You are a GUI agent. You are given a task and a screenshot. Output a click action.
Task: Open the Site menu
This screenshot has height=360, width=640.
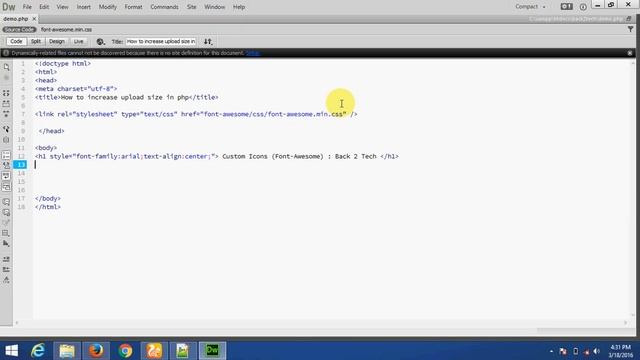coord(191,7)
